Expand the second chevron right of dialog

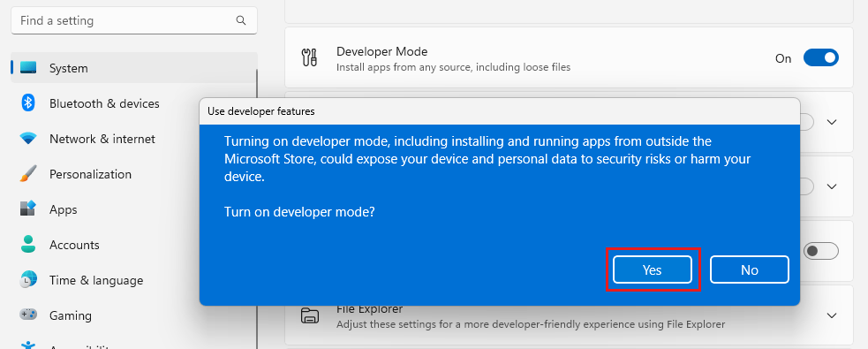click(x=832, y=186)
